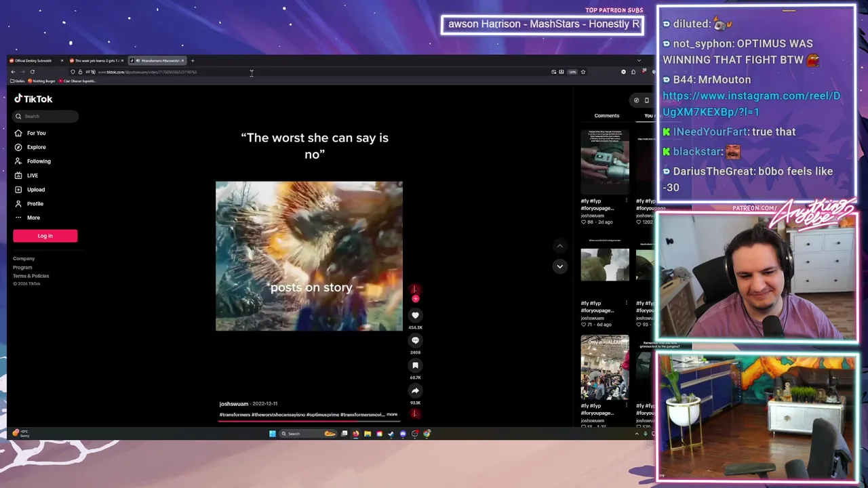Viewport: 868px width, 488px height.
Task: Reload the page with the refresh icon
Action: tap(32, 72)
